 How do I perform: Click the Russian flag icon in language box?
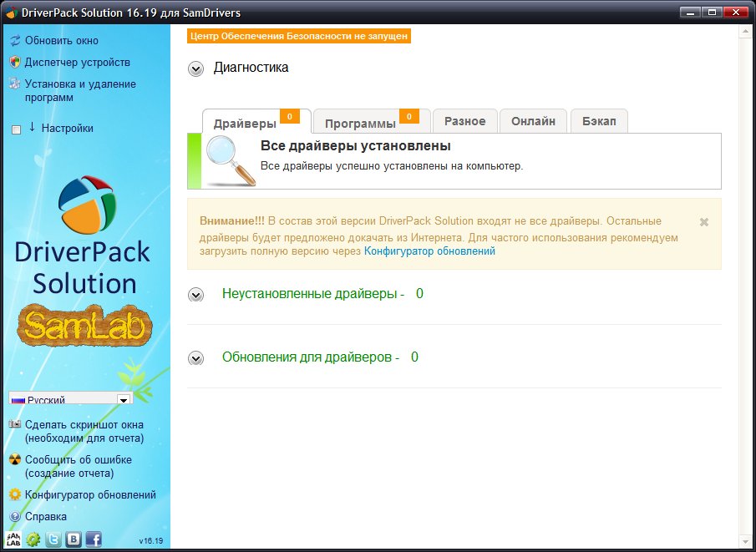click(x=18, y=400)
